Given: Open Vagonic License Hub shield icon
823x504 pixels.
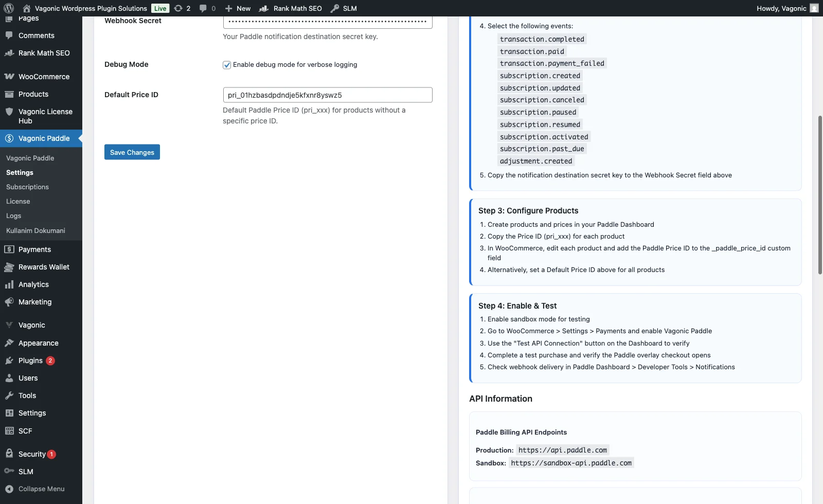Looking at the screenshot, I should coord(9,112).
